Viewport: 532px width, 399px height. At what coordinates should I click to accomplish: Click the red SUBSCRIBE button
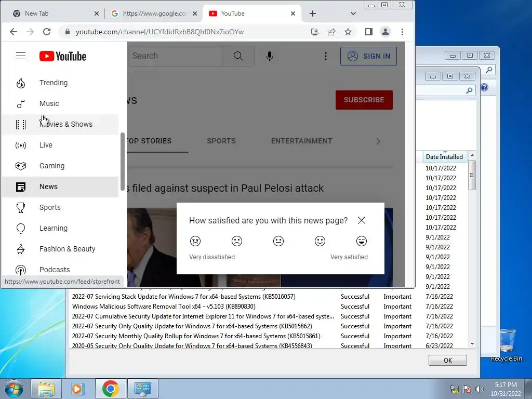(x=364, y=100)
